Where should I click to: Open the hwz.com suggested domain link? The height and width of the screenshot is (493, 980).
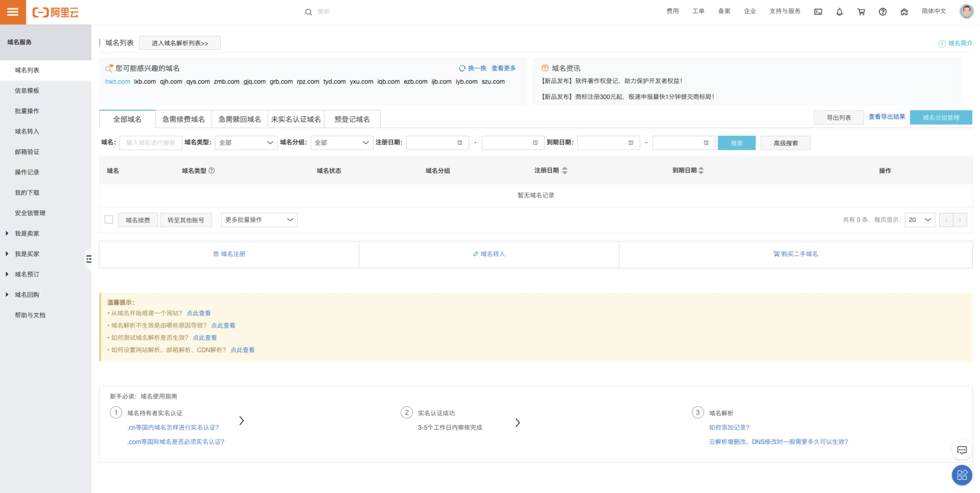click(x=117, y=81)
